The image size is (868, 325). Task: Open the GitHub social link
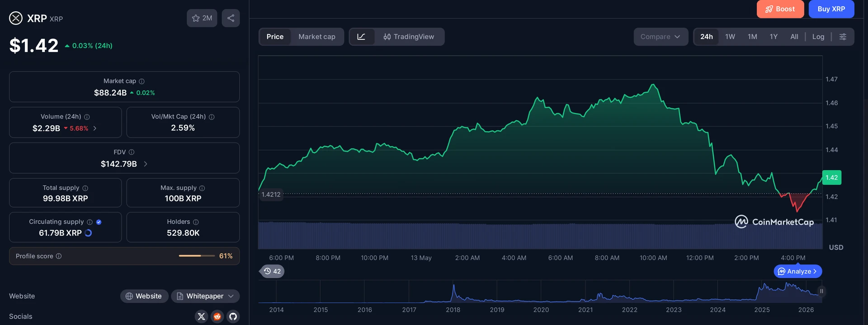point(233,316)
